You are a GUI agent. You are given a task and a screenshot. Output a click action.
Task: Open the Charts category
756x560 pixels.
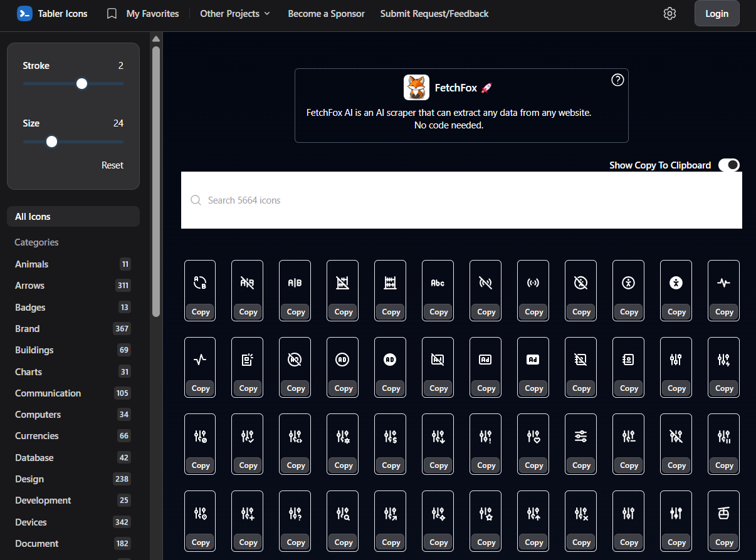point(73,372)
